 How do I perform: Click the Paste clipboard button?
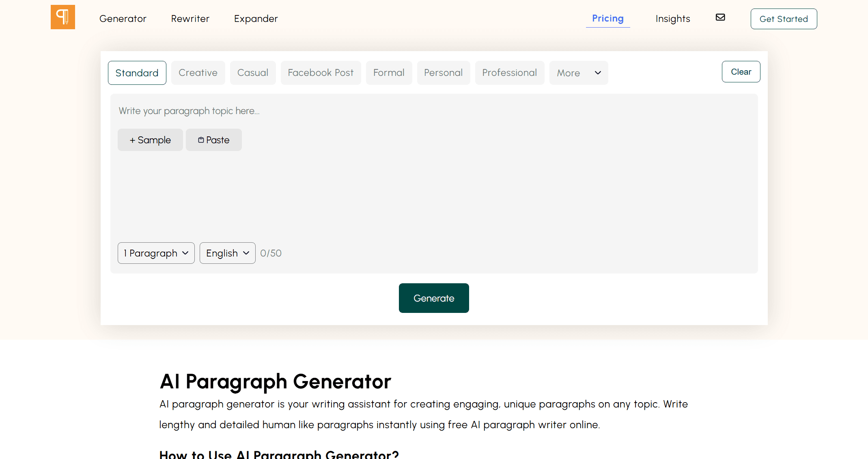213,140
